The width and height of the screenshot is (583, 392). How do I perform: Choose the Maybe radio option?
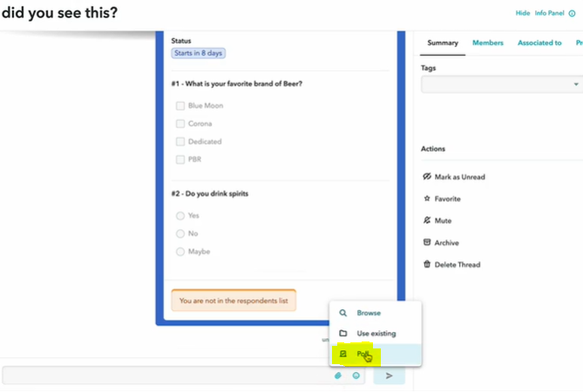coord(180,252)
